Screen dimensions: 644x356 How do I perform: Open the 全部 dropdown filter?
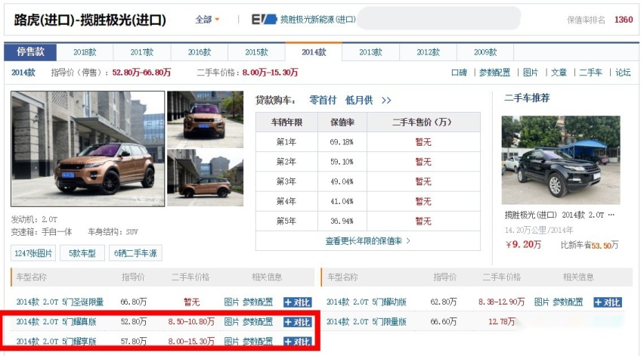(207, 20)
